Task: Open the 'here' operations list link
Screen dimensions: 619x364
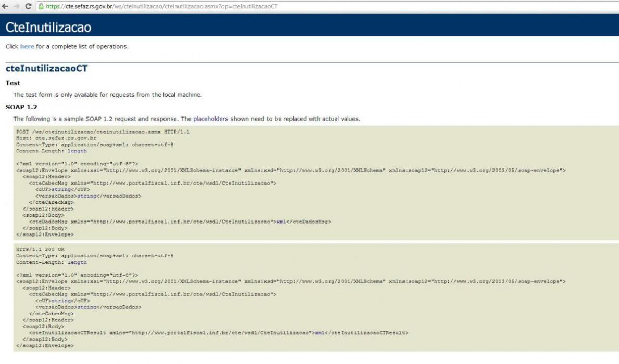Action: coord(27,46)
